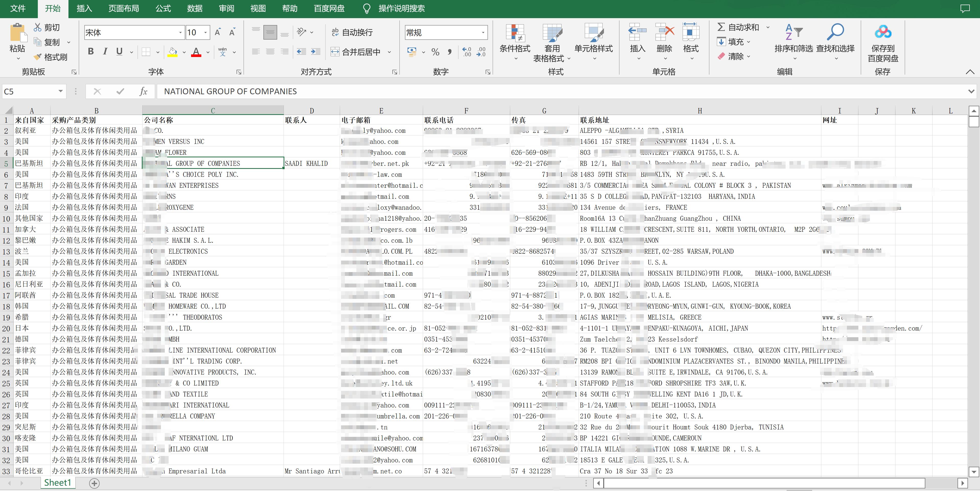
Task: Click the text orientation icon
Action: click(302, 32)
